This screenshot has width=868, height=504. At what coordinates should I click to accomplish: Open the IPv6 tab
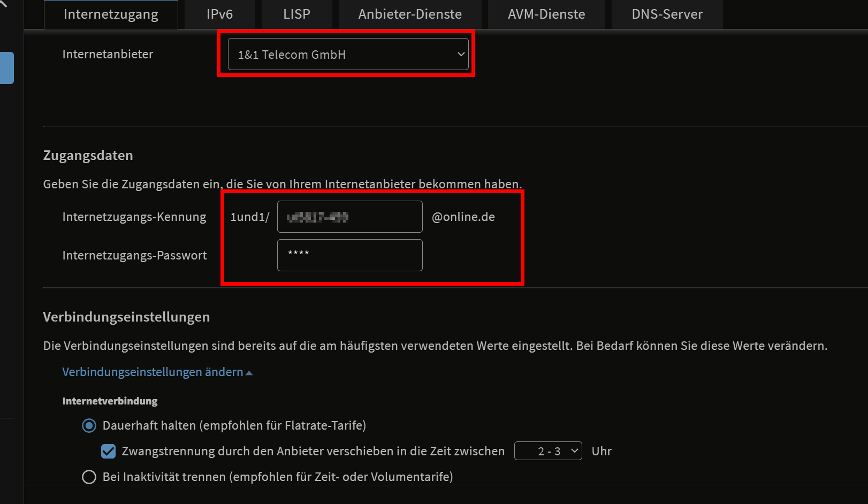tap(219, 14)
